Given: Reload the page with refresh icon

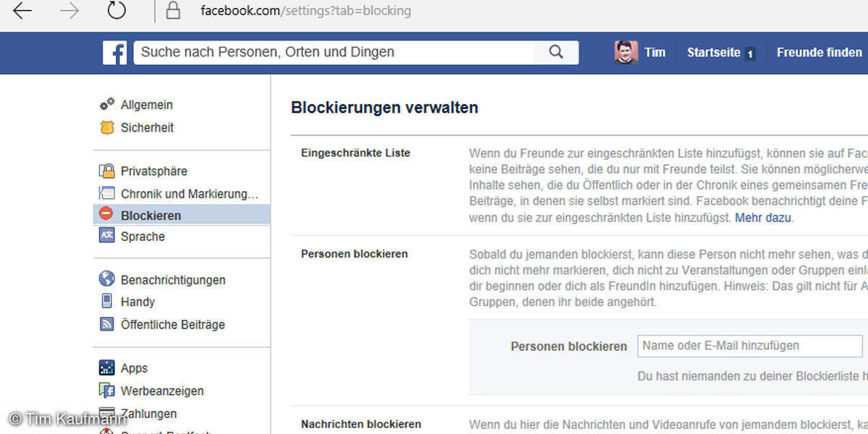Looking at the screenshot, I should [116, 10].
